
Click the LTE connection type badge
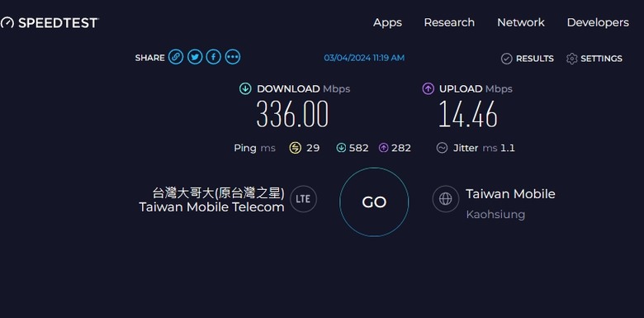pos(303,199)
